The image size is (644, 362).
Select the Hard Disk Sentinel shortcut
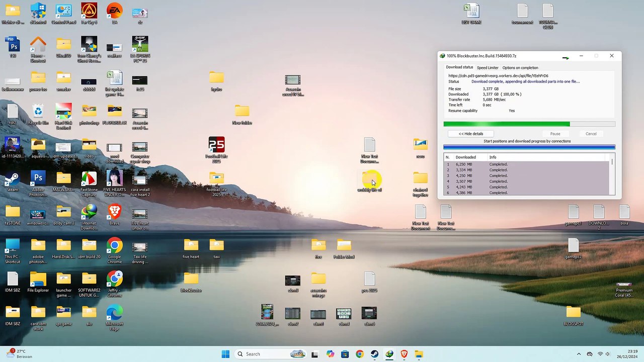[x=63, y=117]
